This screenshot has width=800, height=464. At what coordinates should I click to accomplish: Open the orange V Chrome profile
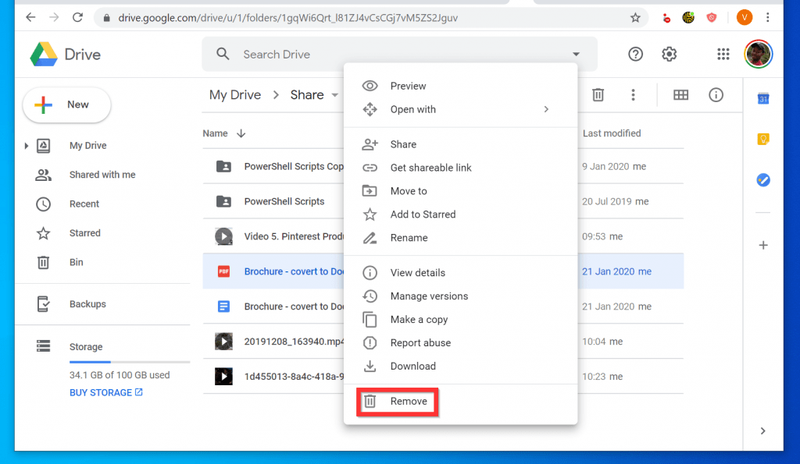click(744, 17)
